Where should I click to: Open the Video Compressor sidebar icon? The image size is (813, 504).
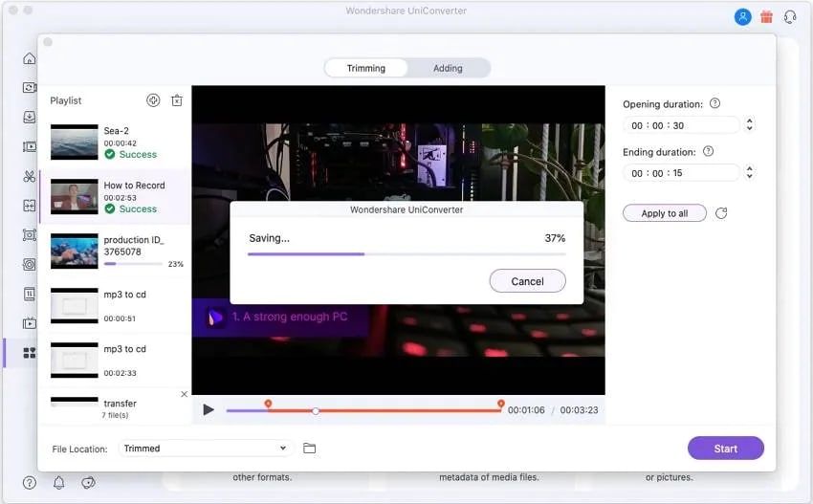click(30, 146)
